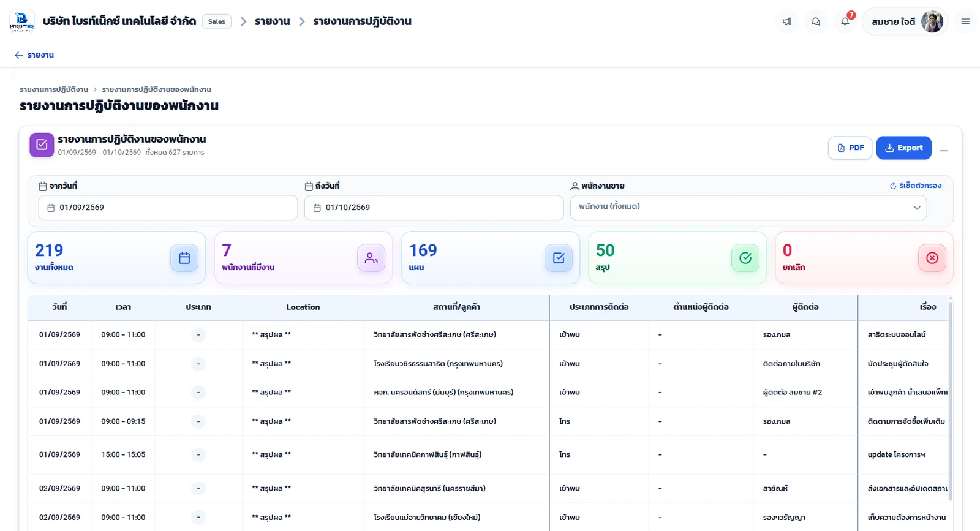Open the พนักงาน (ทั้งหมด) dropdown
The image size is (980, 531).
[748, 207]
